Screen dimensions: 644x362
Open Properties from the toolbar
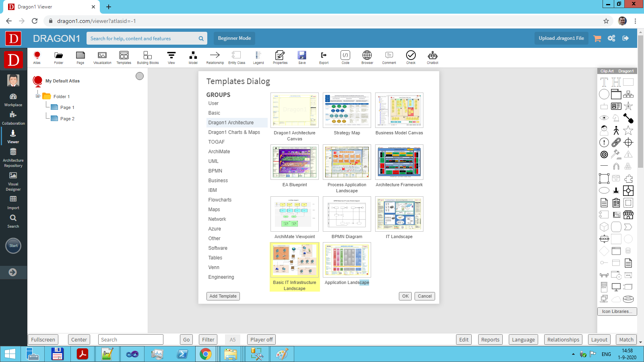280,58
